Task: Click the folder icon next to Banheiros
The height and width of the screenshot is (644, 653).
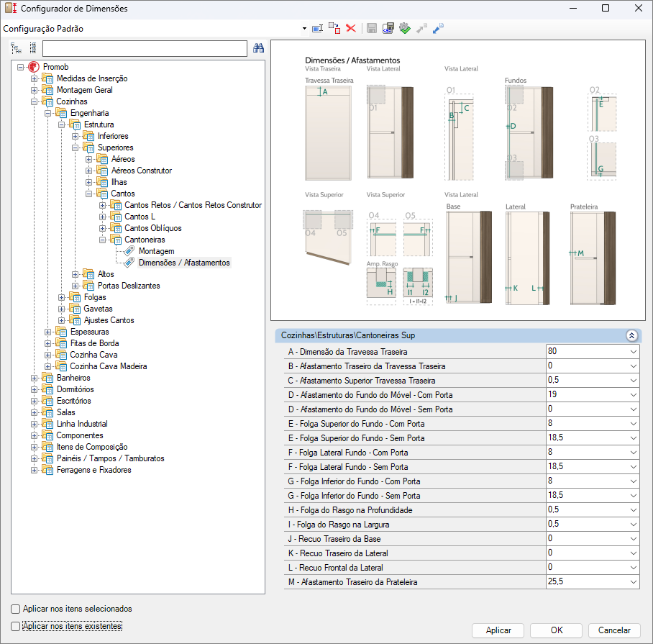Action: [47, 378]
